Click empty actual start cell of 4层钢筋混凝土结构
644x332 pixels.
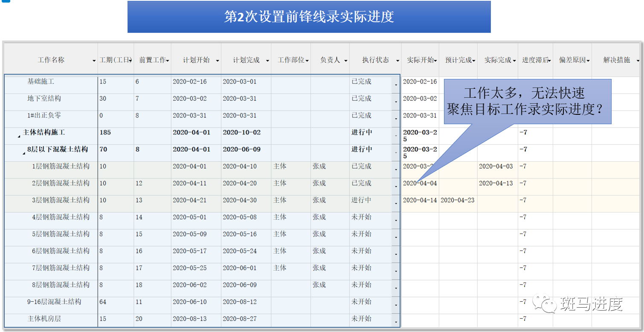(420, 221)
